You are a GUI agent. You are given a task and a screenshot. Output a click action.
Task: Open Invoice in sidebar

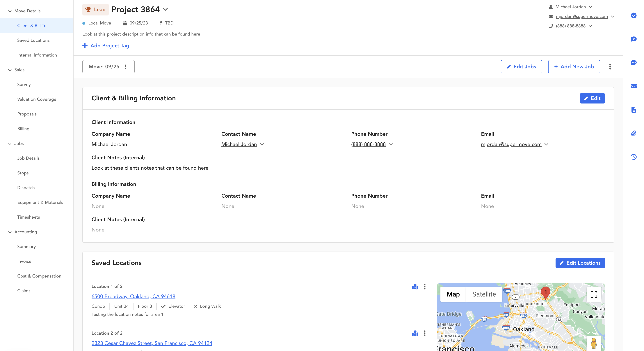24,261
